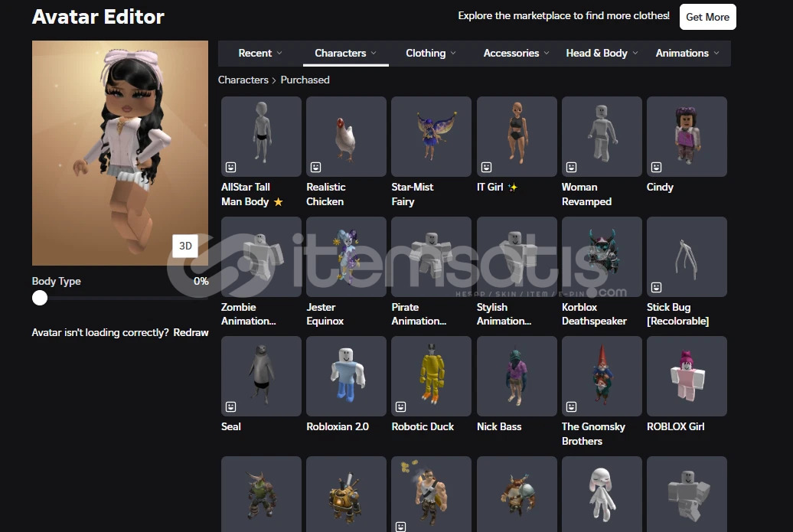The image size is (793, 532).
Task: Click the dynamic head icon on Seal
Action: coord(230,406)
